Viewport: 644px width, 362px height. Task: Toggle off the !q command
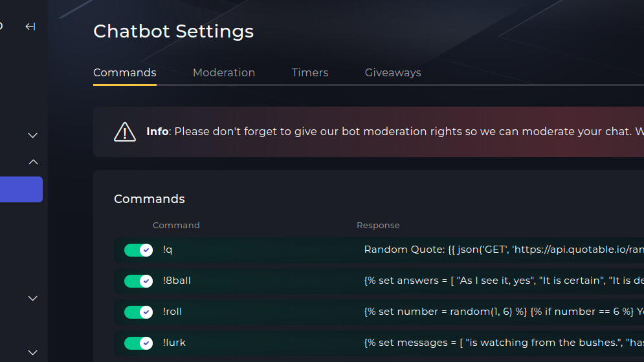pyautogui.click(x=139, y=250)
